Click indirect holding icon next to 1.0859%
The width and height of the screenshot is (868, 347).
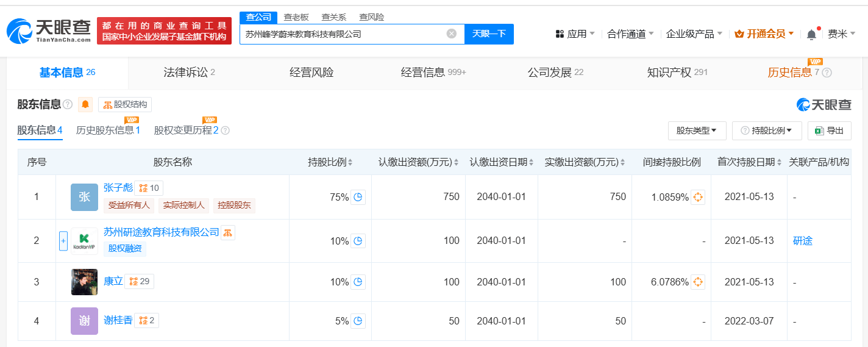point(698,197)
